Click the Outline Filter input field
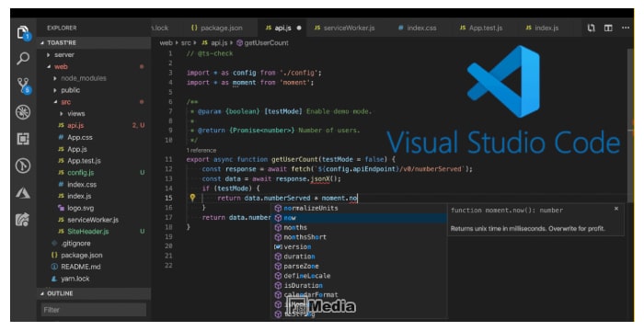The height and width of the screenshot is (331, 644). [94, 310]
